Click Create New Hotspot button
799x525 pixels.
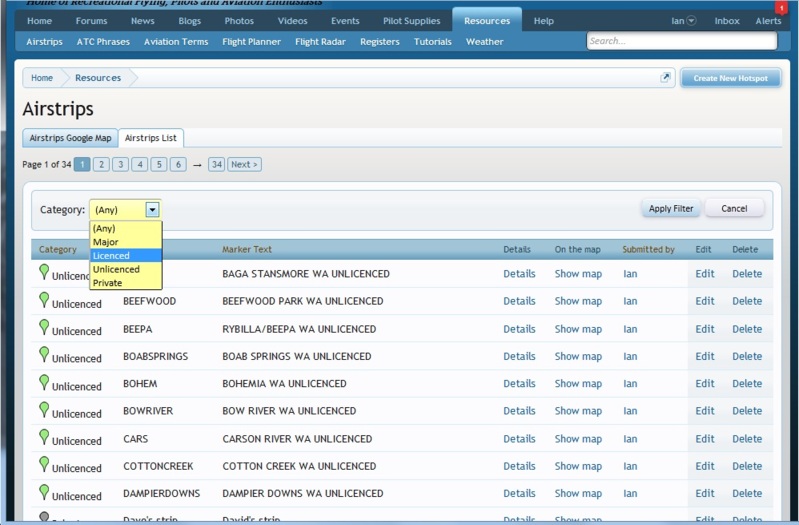click(x=730, y=78)
